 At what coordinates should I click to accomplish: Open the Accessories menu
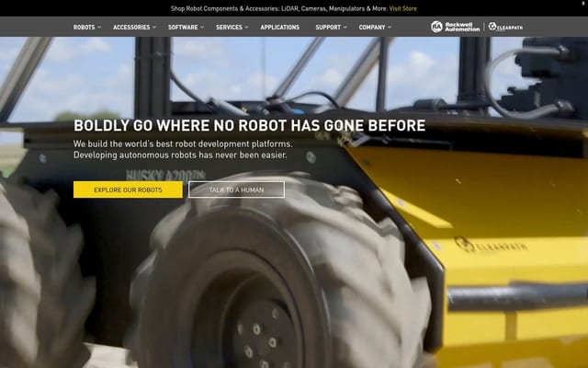131,27
